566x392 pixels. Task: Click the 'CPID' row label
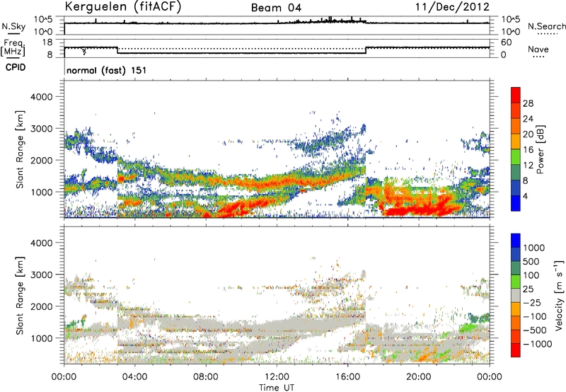16,67
